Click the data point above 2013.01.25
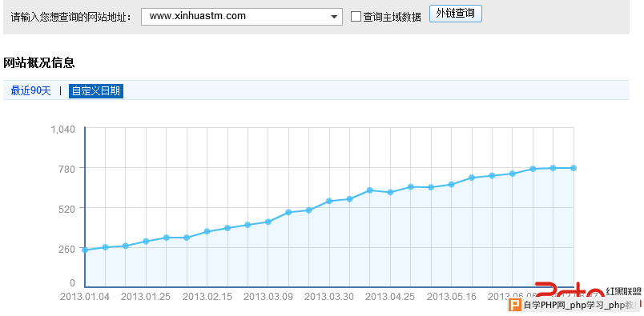644x316 pixels. [x=146, y=241]
